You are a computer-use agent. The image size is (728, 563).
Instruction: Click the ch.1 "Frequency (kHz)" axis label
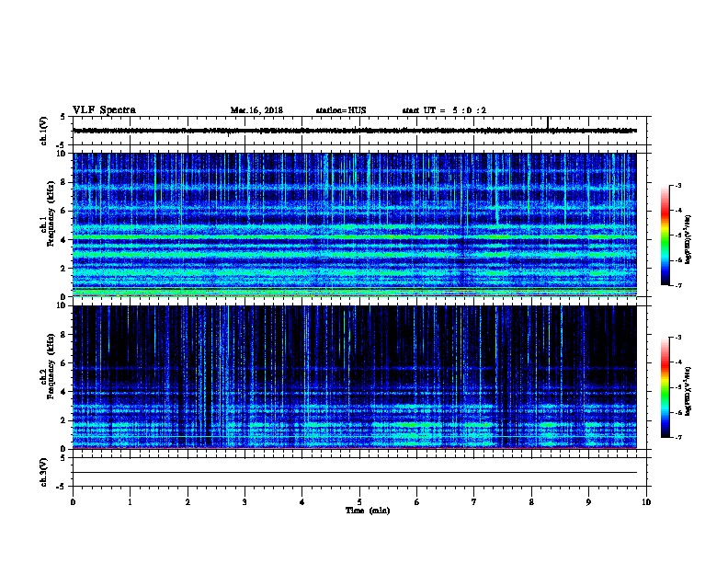pos(51,213)
